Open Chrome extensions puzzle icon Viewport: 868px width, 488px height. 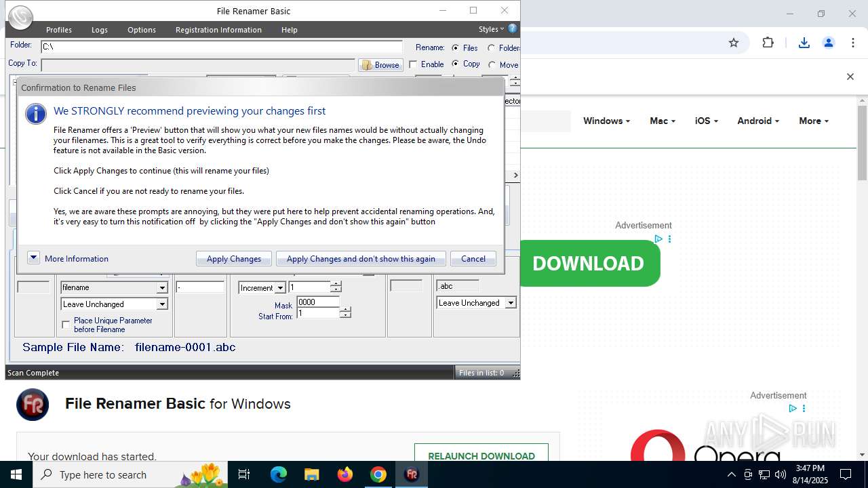(768, 43)
